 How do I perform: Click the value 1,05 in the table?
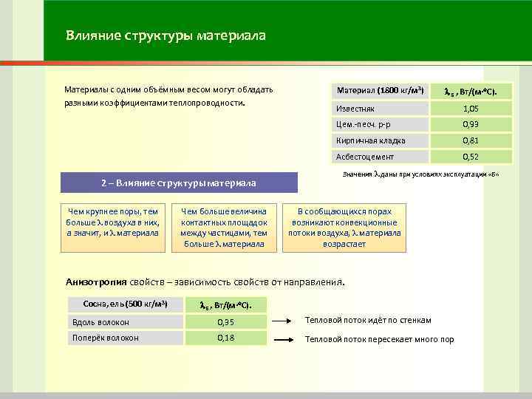pos(471,109)
